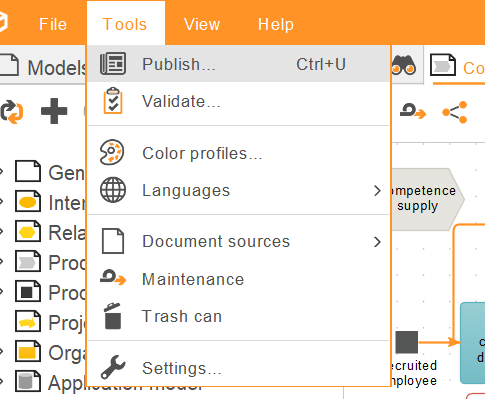The height and width of the screenshot is (399, 485).
Task: Click the recruited employee square object
Action: click(x=407, y=342)
